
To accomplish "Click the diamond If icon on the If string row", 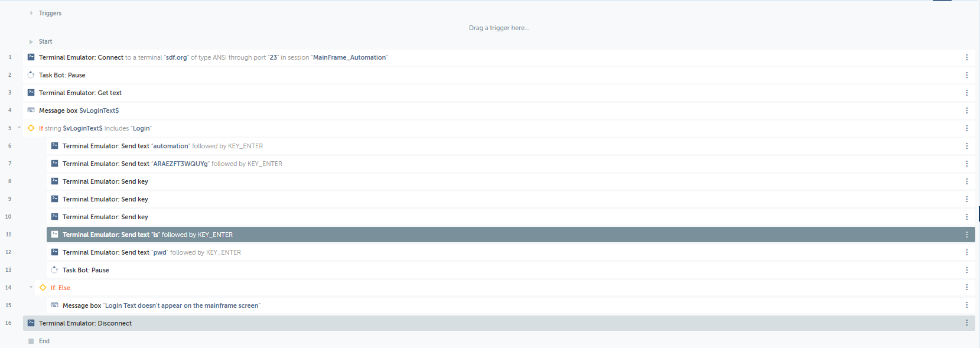I will click(31, 128).
